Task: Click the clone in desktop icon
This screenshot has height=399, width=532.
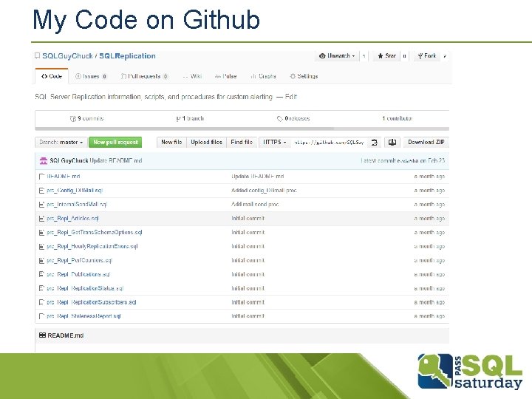Action: point(392,142)
